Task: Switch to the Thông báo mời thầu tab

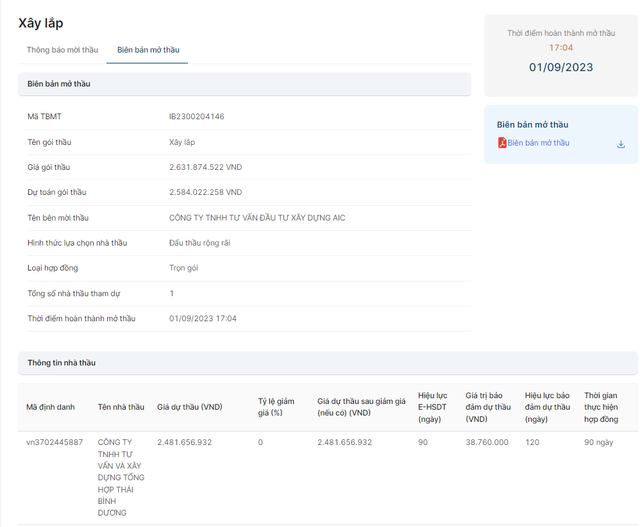Action: coord(62,50)
